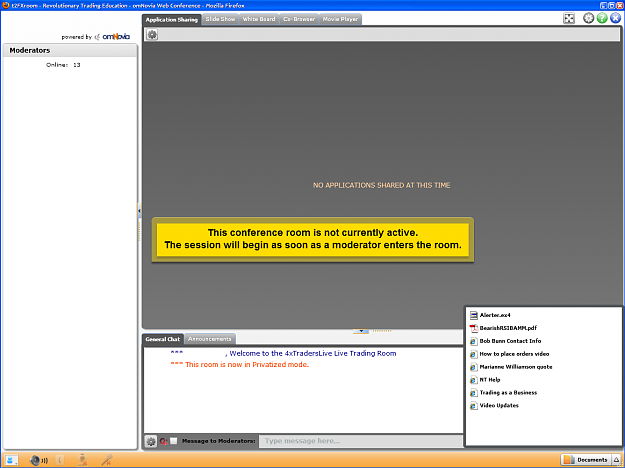This screenshot has width=625, height=468.
Task: Select the Announcements tab
Action: (x=210, y=339)
